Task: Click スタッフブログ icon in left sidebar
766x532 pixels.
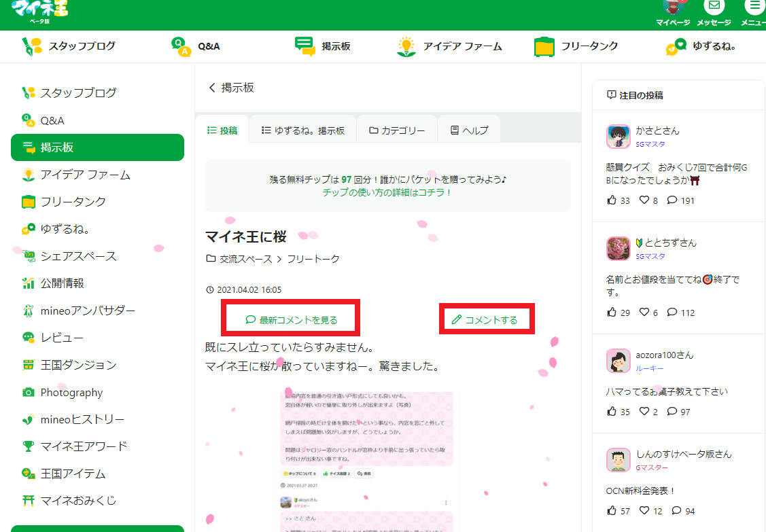Action: click(x=29, y=93)
